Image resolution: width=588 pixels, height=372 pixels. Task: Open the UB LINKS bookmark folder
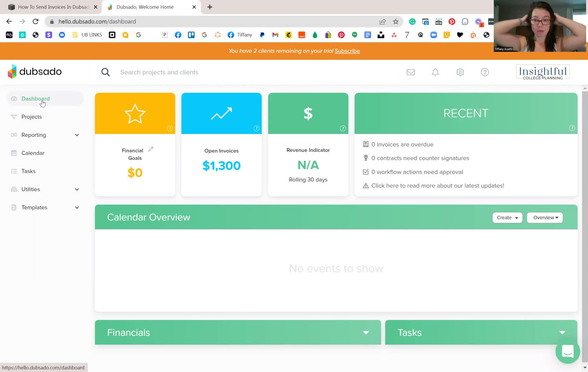87,35
